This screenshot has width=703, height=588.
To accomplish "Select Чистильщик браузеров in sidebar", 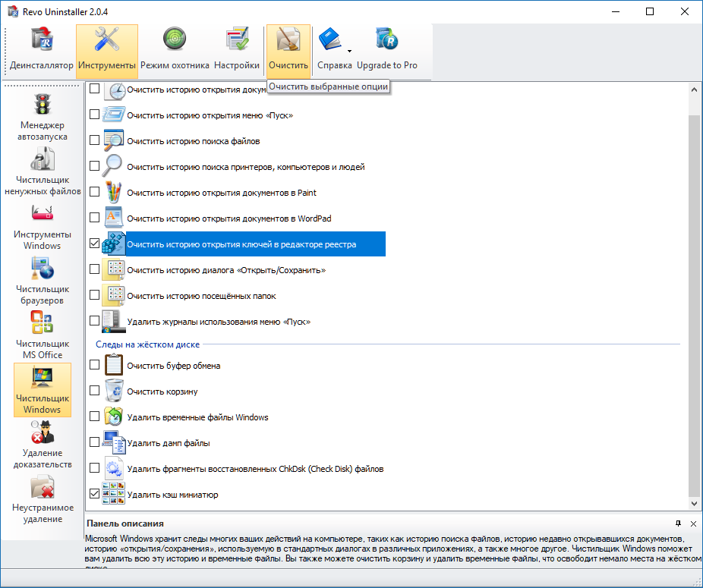I will [x=43, y=281].
